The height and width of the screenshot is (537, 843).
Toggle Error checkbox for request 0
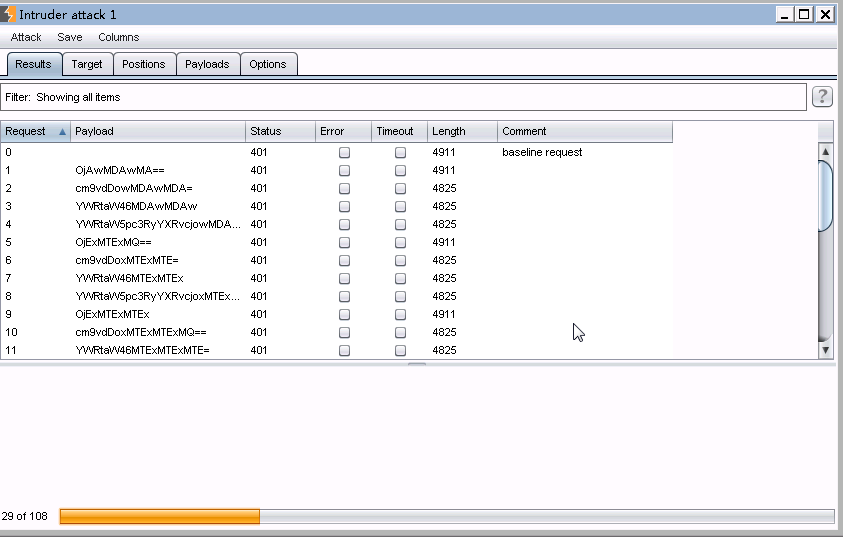[x=345, y=153]
